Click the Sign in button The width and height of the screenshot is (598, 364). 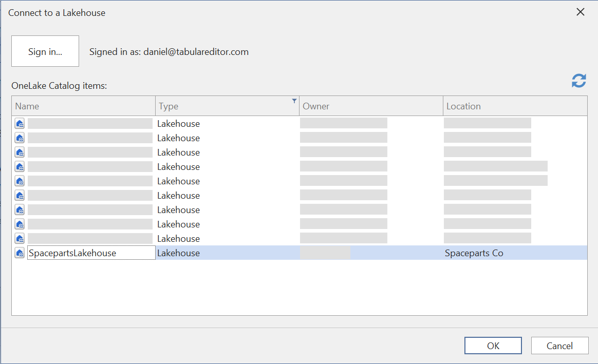(x=45, y=51)
